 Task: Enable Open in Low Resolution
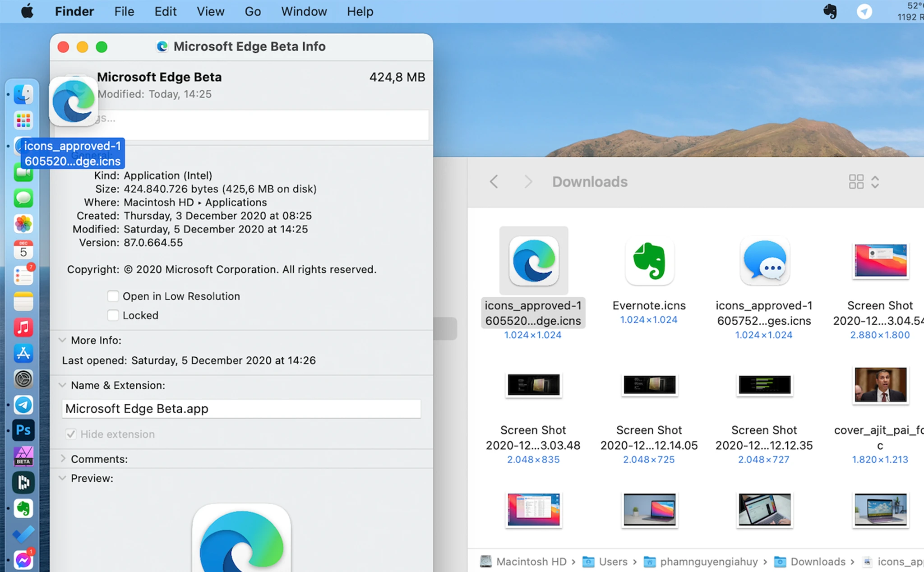point(113,296)
